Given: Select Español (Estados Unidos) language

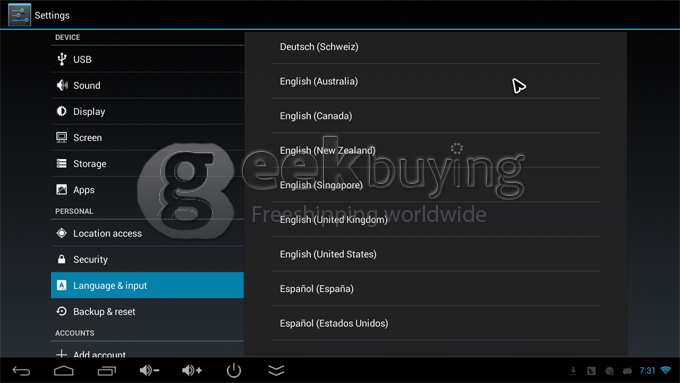Looking at the screenshot, I should 435,323.
